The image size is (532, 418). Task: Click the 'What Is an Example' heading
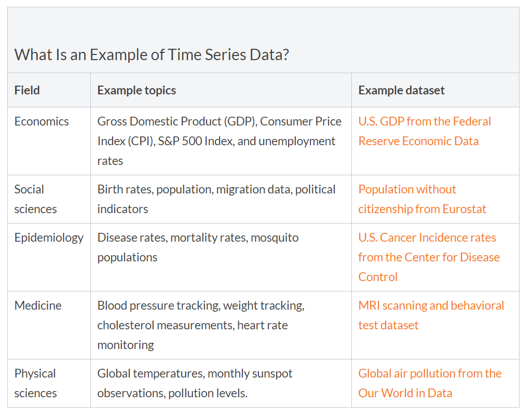[151, 55]
